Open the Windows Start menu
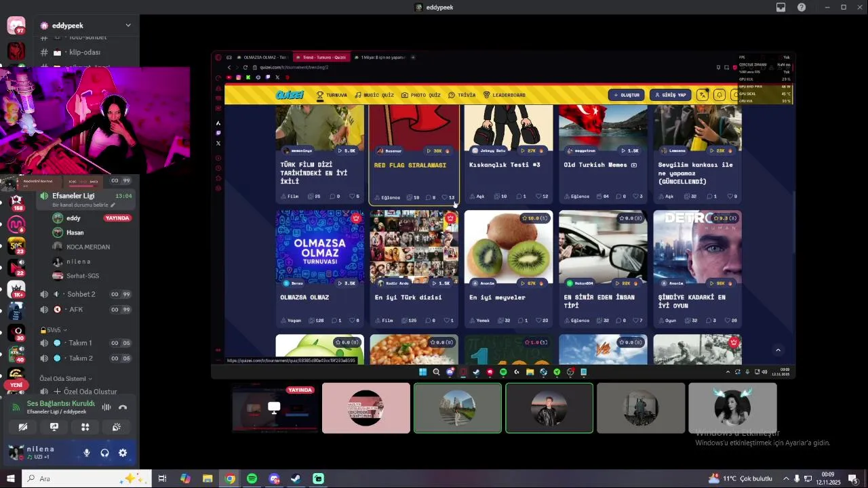 10,479
